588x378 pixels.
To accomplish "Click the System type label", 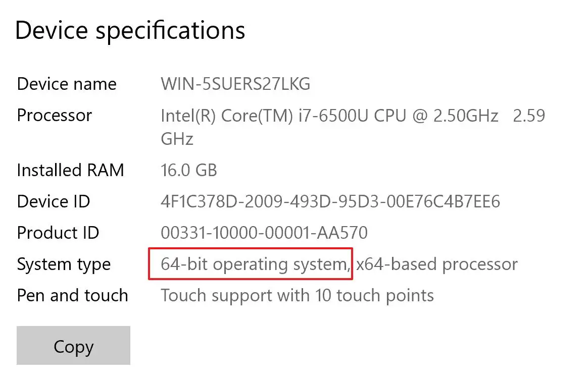I will 64,264.
